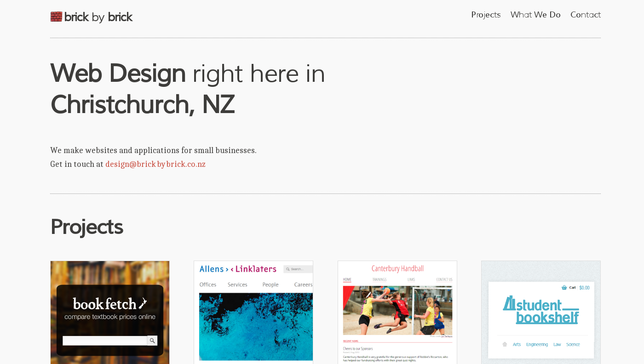Select Engineering in the student bookshelf preview

[537, 344]
